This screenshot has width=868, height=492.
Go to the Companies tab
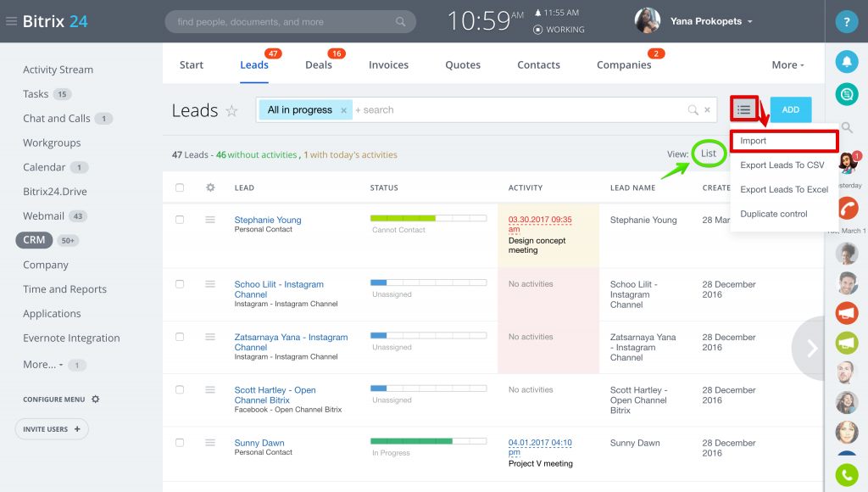[x=624, y=64]
